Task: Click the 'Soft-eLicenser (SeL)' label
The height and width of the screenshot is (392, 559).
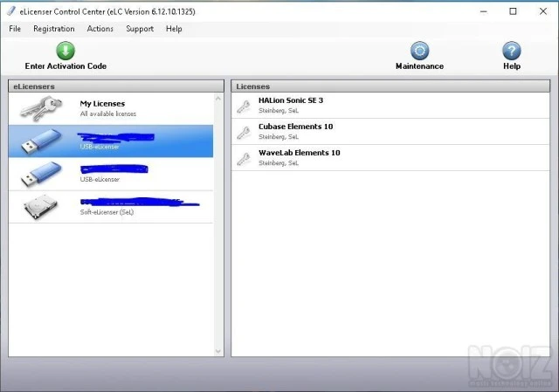Action: pyautogui.click(x=107, y=212)
